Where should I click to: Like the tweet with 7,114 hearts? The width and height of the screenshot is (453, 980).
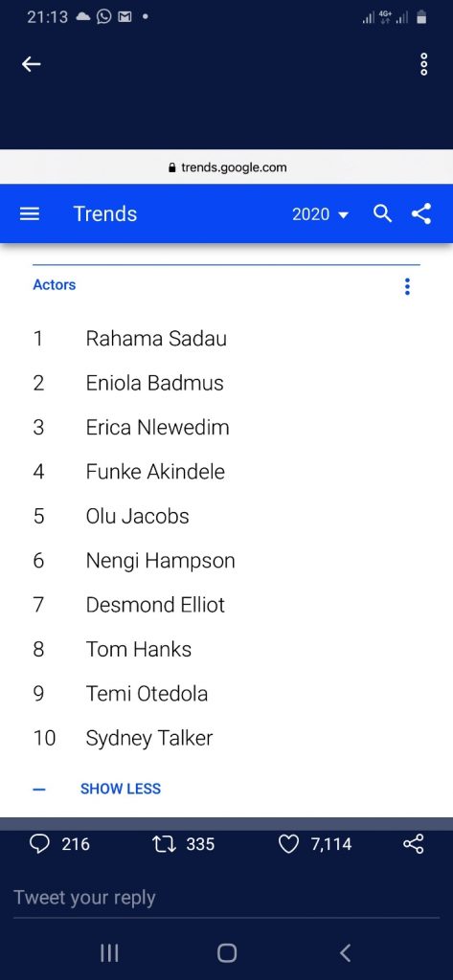pos(288,845)
